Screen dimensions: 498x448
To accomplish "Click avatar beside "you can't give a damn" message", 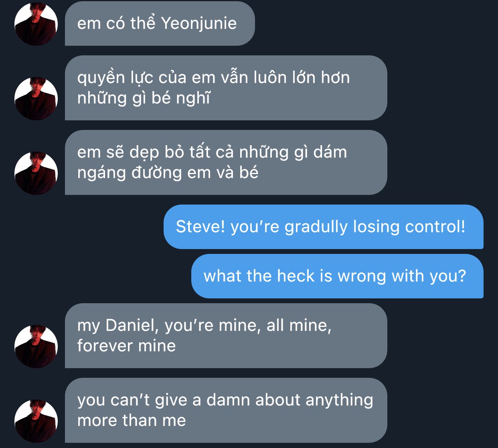I will tap(36, 421).
